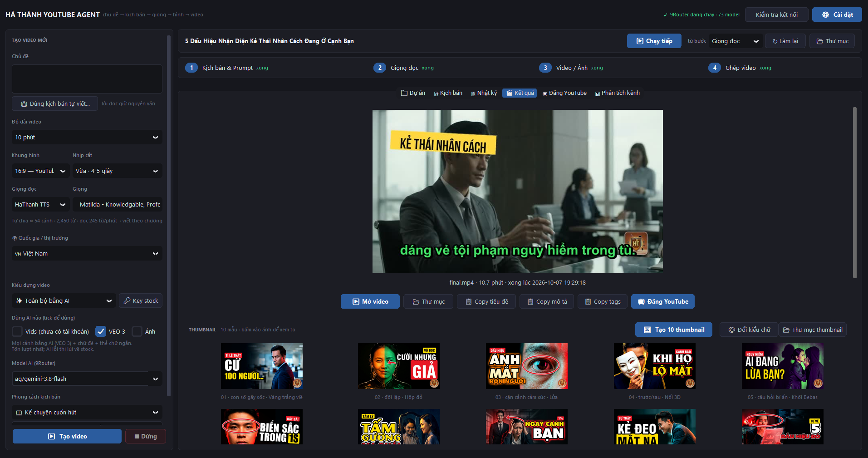Viewport: 868px width, 458px height.
Task: Click the Key stock key button
Action: [x=141, y=300]
